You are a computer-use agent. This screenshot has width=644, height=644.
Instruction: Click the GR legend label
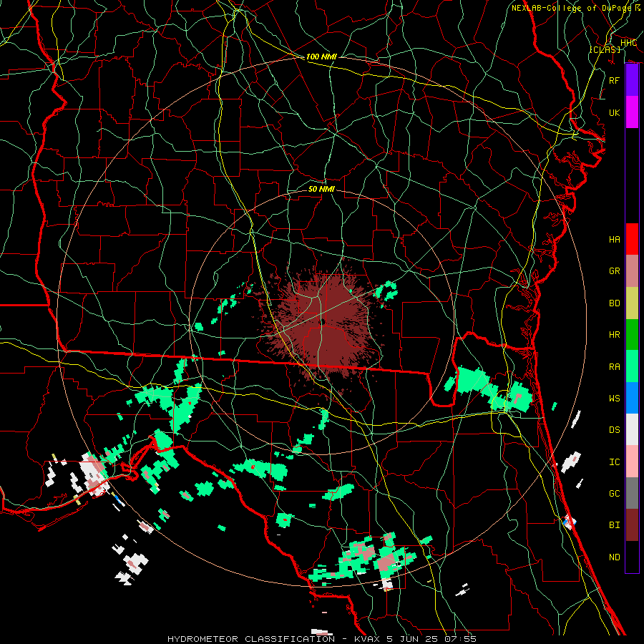[x=615, y=271]
